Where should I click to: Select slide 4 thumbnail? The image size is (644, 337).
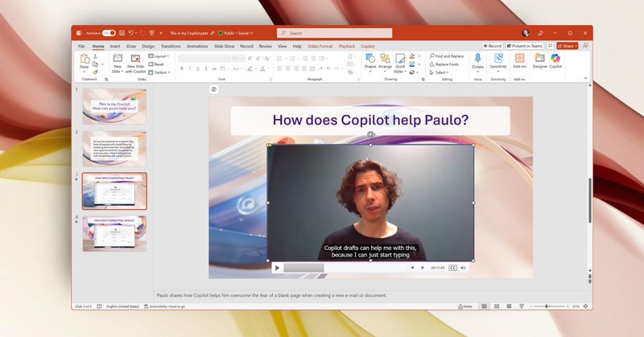click(x=114, y=233)
